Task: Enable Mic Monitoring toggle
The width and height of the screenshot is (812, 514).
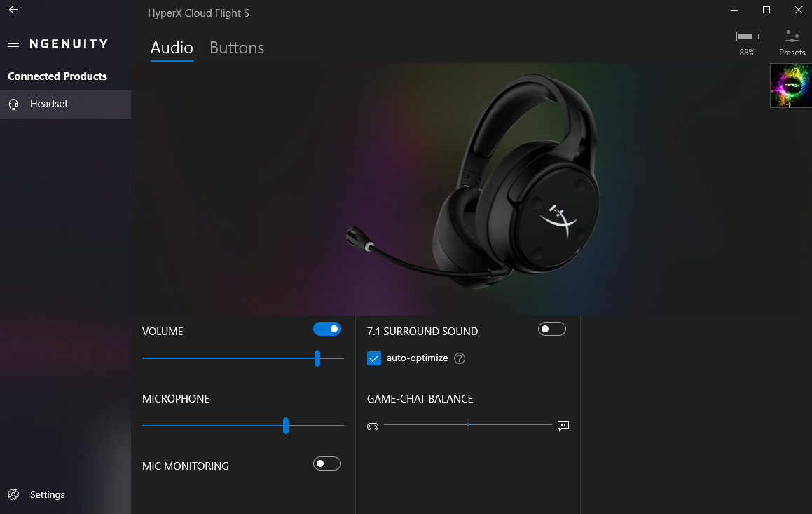Action: point(327,464)
